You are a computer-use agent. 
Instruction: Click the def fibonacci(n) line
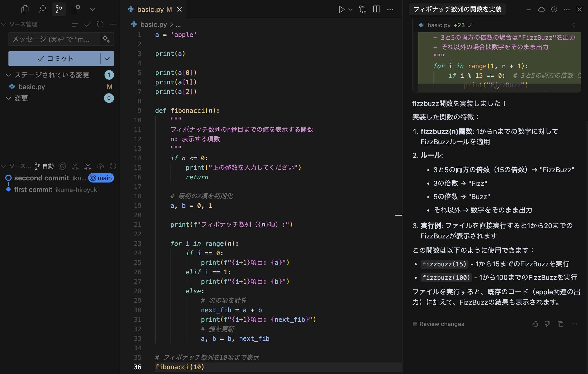(x=187, y=111)
